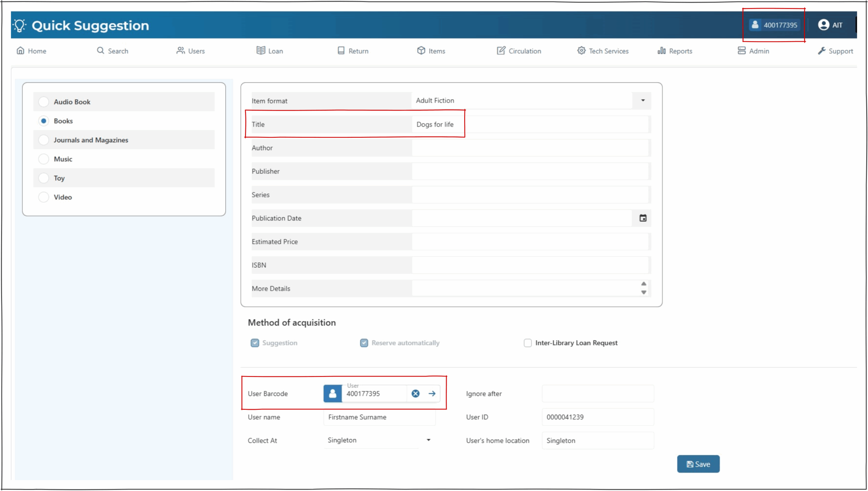Click the arrow icon beside user barcode
Viewport: 868px width, 491px height.
(x=432, y=394)
